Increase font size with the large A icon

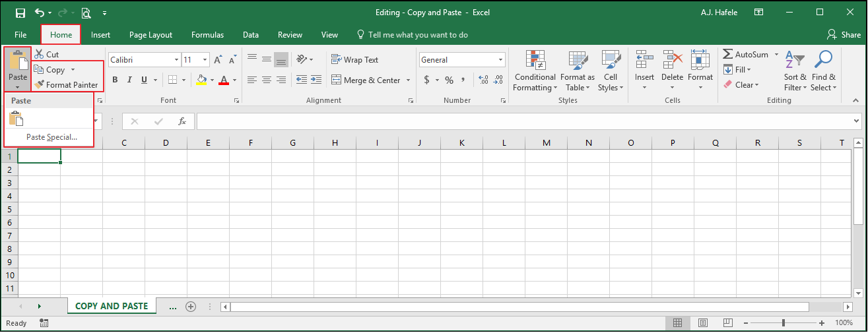(218, 60)
